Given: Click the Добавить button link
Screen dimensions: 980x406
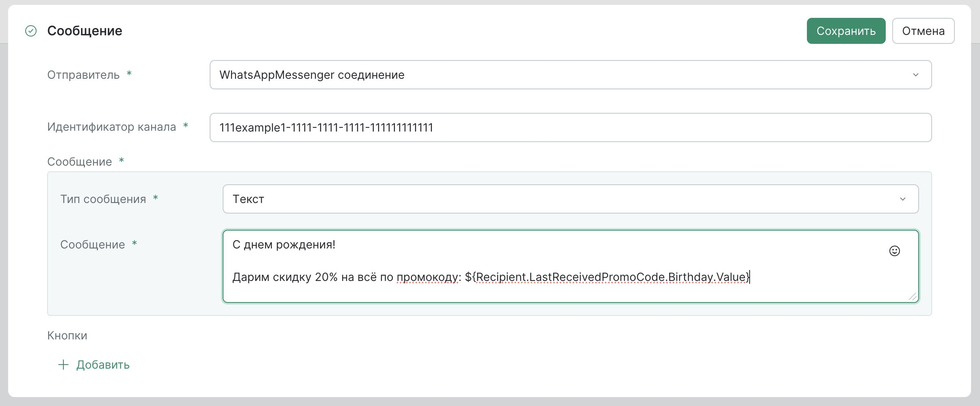Looking at the screenshot, I should coord(102,365).
